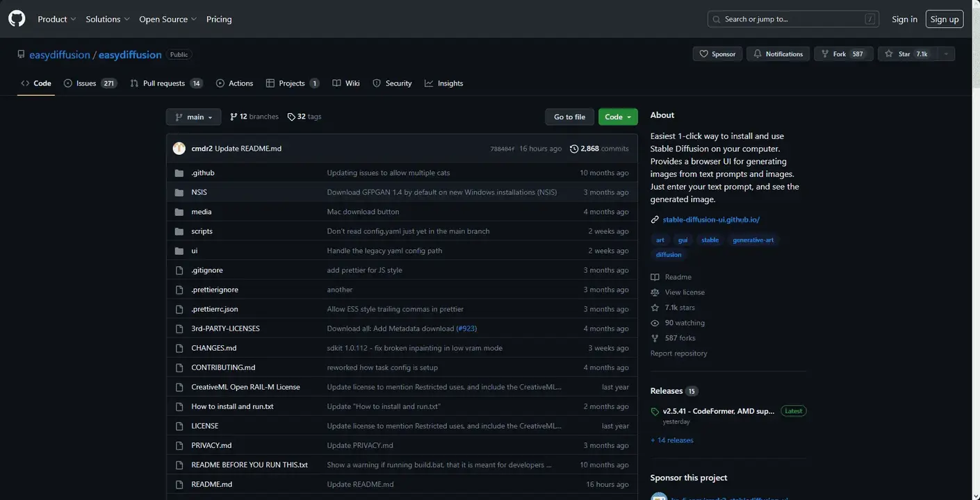Click the tags icon next to 32

coord(291,117)
